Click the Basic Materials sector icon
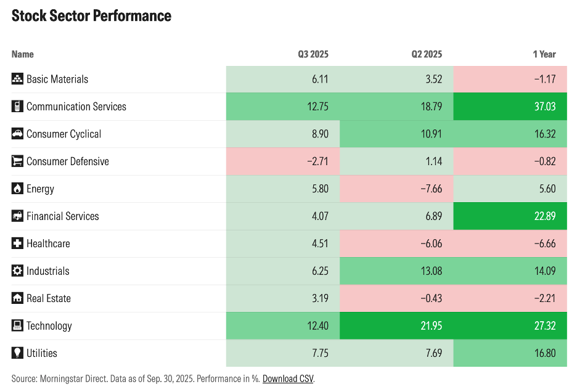This screenshot has width=577, height=392. (x=17, y=79)
